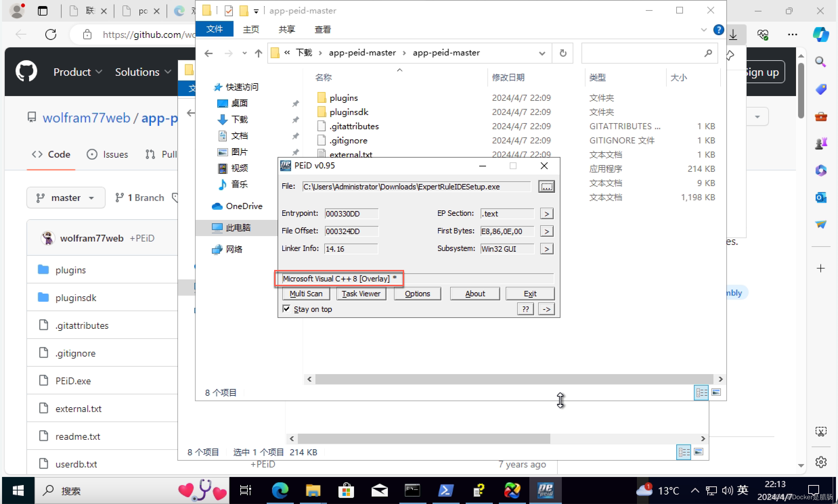The width and height of the screenshot is (838, 504).
Task: Sort by 修改日期 column header
Action: pyautogui.click(x=508, y=77)
